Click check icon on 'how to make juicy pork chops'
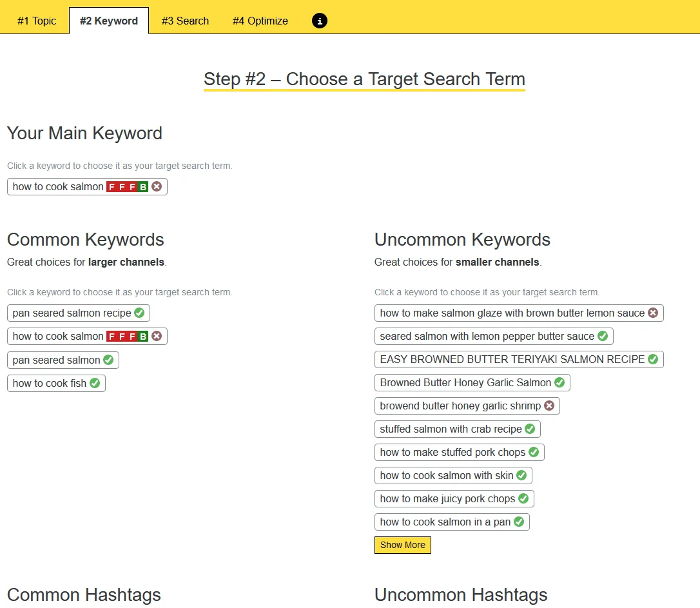Screen dimensions: 700x608 point(523,499)
